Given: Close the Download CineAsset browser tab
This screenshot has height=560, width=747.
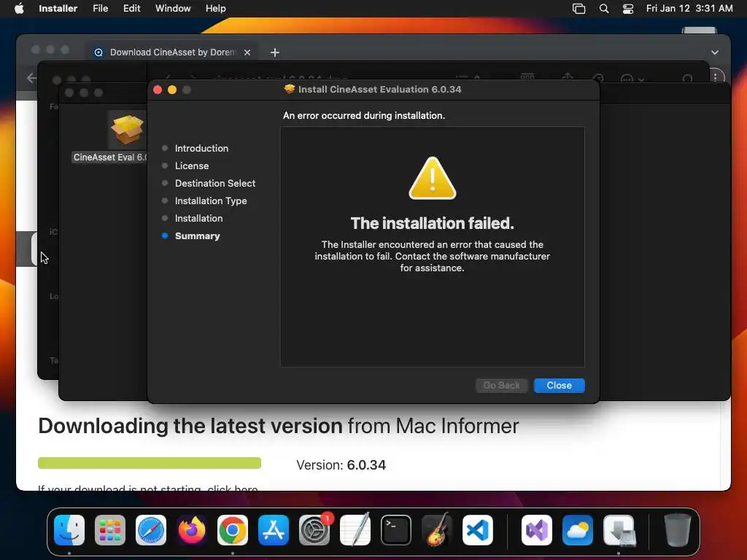Looking at the screenshot, I should pyautogui.click(x=247, y=52).
